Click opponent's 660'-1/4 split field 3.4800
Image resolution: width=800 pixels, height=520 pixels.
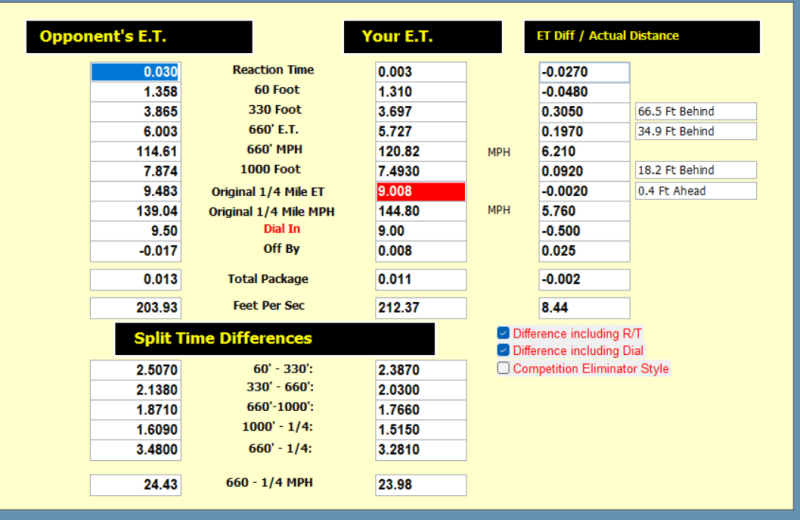(x=136, y=450)
